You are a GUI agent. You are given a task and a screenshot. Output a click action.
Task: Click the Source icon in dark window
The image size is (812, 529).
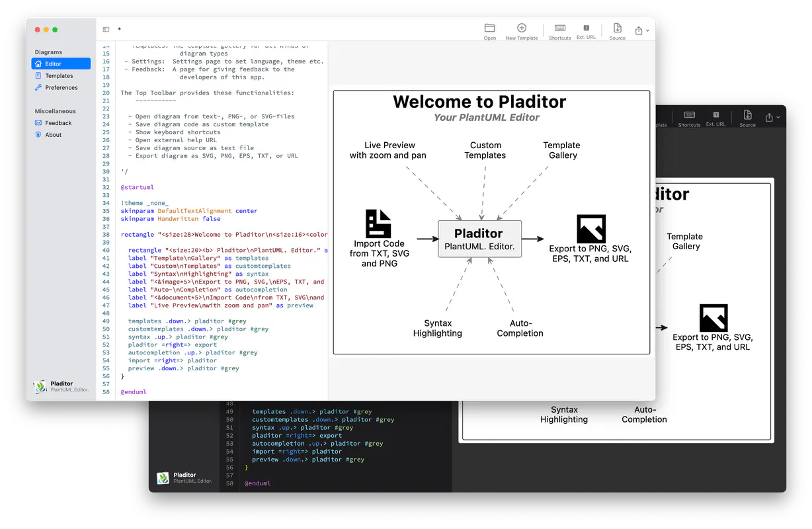click(x=747, y=115)
